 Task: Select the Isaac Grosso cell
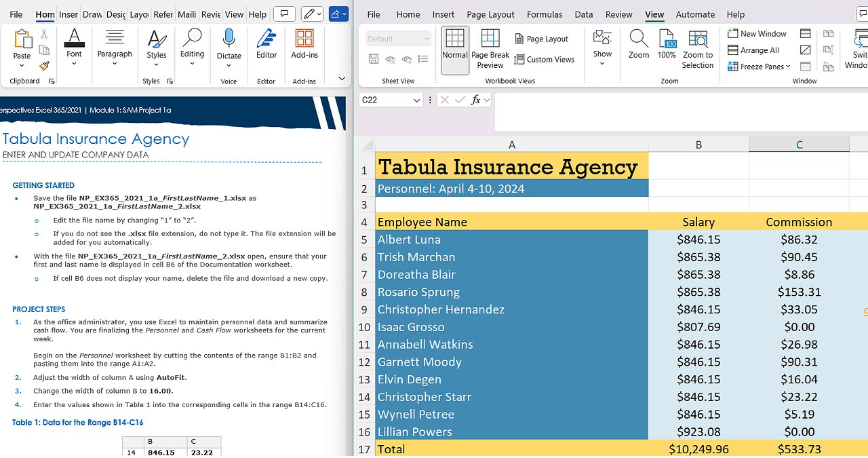(512, 327)
